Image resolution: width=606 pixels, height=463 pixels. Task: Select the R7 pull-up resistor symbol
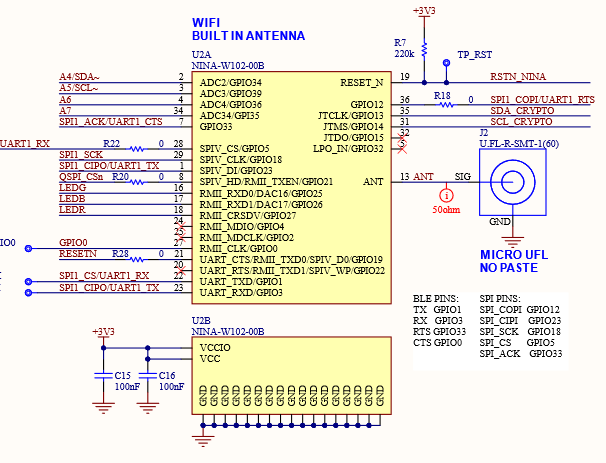click(x=424, y=50)
